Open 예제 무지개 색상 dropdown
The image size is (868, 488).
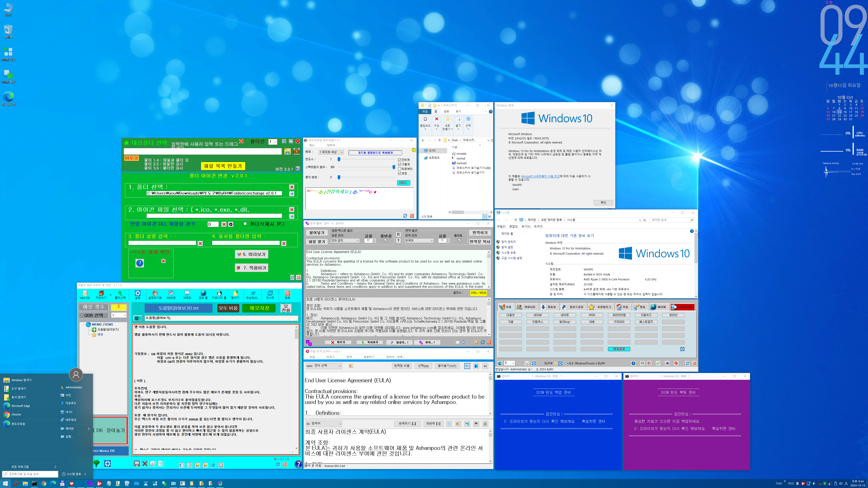[x=331, y=152]
